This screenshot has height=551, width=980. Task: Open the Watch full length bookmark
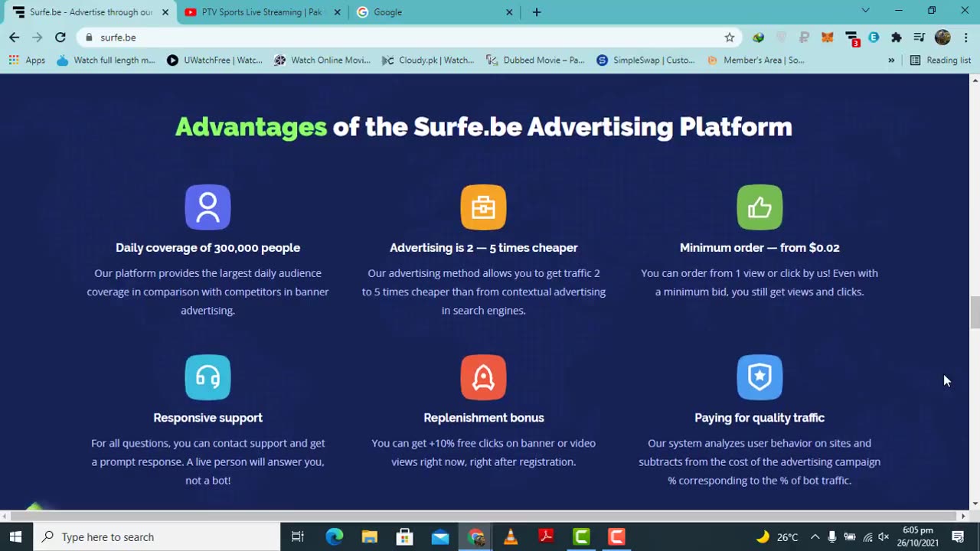(x=105, y=60)
